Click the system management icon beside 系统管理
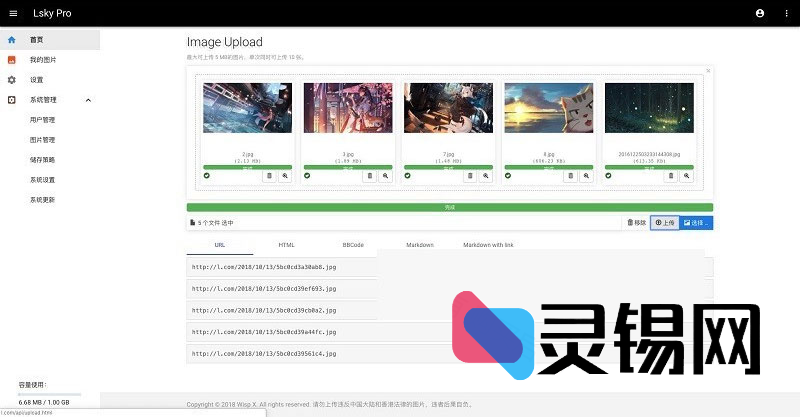This screenshot has height=417, width=800. coord(12,100)
